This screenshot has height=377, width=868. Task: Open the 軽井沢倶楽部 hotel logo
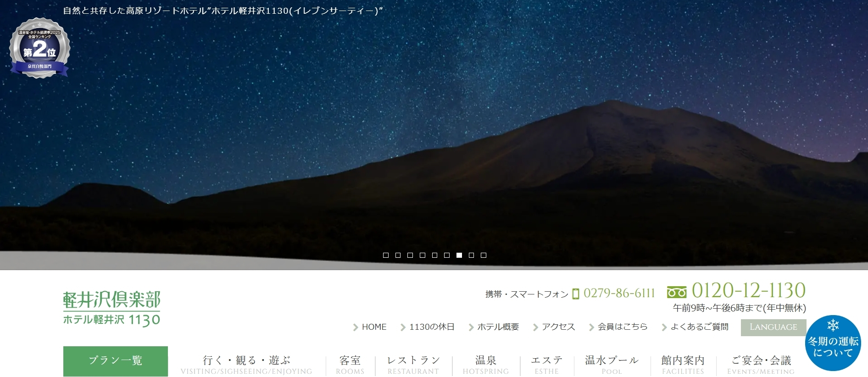click(111, 309)
